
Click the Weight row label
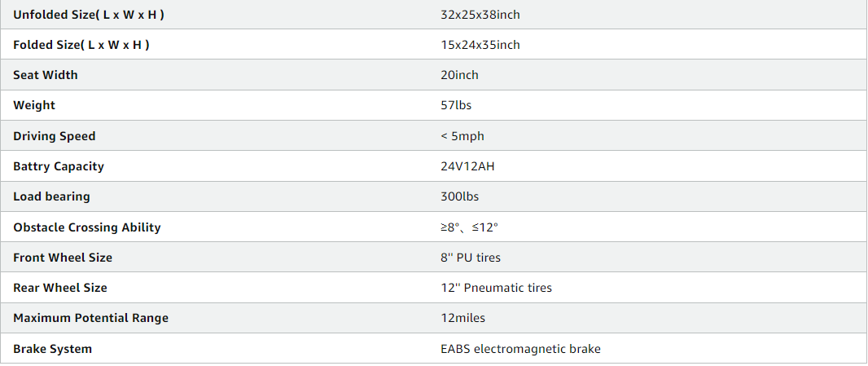tap(34, 105)
